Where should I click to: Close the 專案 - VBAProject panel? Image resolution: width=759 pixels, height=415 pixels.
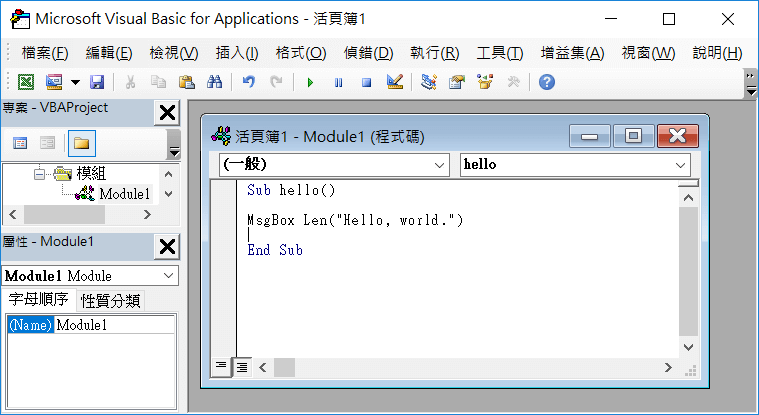coord(167,113)
